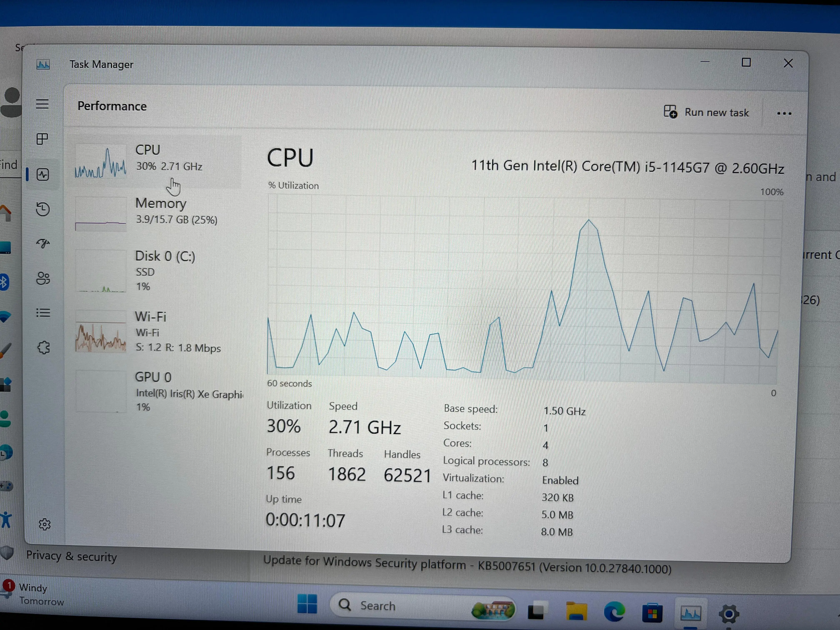Click the Wi-Fi mini graph thumbnail
Viewport: 840px width, 630px height.
pos(101,331)
